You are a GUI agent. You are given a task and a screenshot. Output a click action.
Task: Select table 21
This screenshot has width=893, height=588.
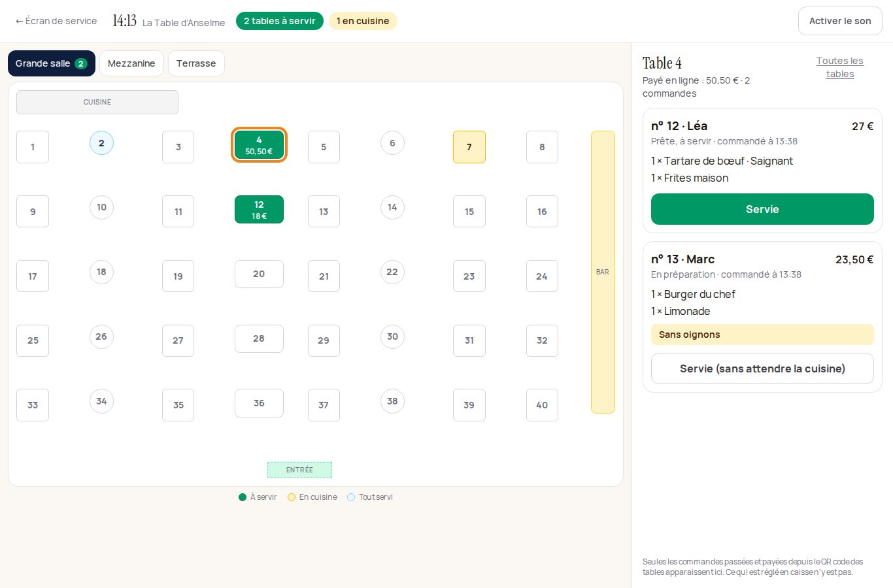pyautogui.click(x=324, y=276)
